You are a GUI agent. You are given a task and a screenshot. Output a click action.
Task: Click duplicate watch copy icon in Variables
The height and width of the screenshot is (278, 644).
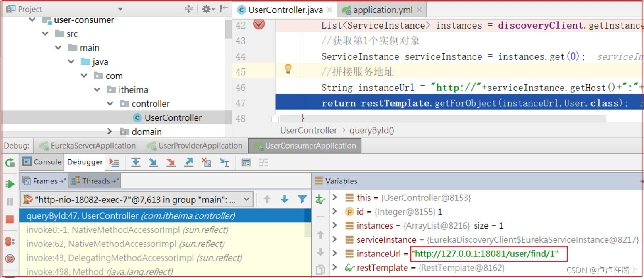point(320,270)
